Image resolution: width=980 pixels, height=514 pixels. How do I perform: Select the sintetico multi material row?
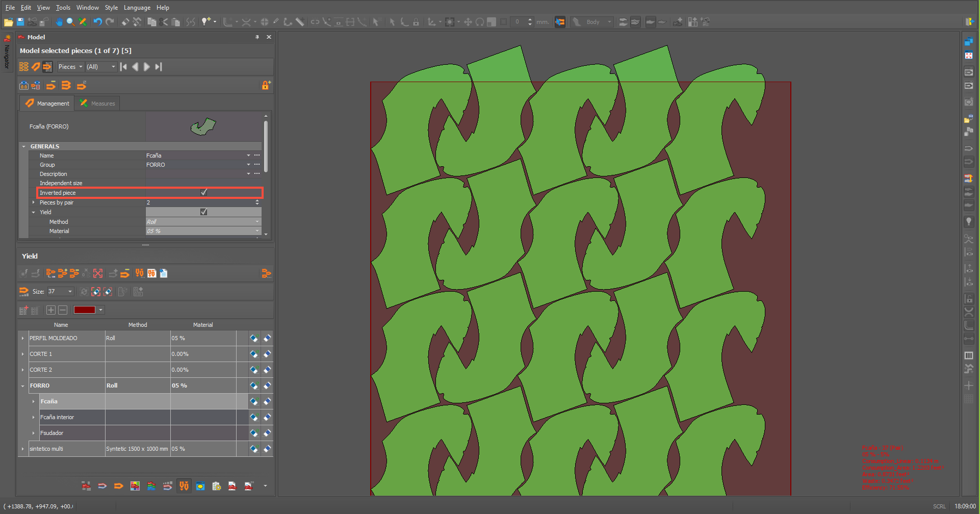coord(46,449)
